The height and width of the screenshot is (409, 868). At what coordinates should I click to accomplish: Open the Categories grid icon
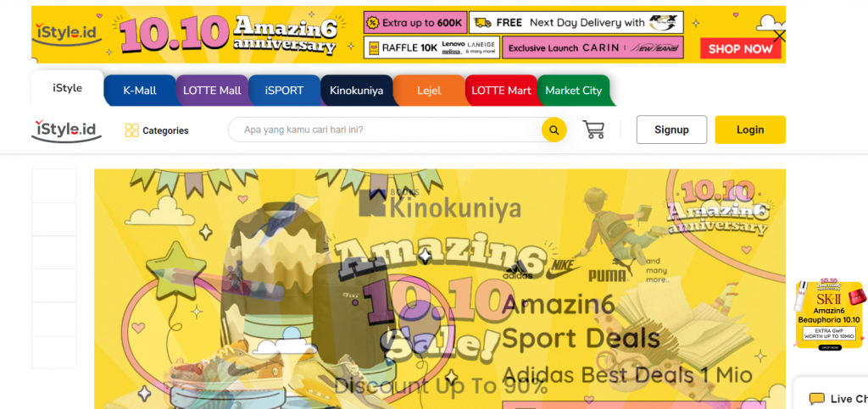point(131,130)
